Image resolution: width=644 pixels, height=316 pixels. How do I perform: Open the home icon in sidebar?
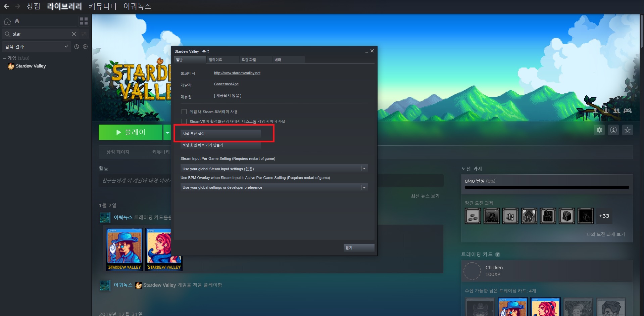pyautogui.click(x=7, y=21)
